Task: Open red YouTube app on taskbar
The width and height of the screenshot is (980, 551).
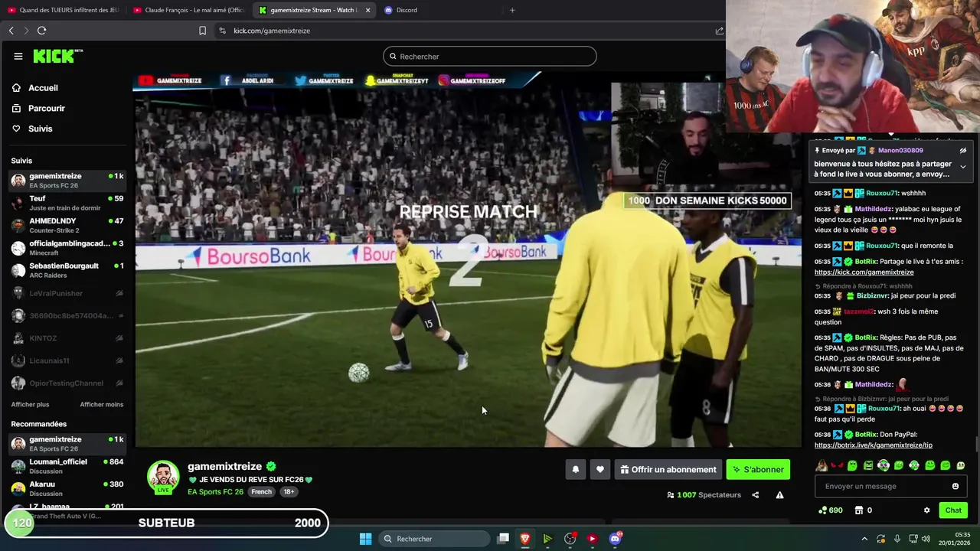Action: pos(592,539)
